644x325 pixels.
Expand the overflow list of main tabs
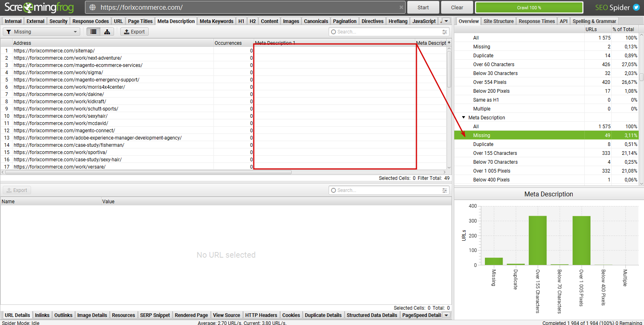[446, 21]
